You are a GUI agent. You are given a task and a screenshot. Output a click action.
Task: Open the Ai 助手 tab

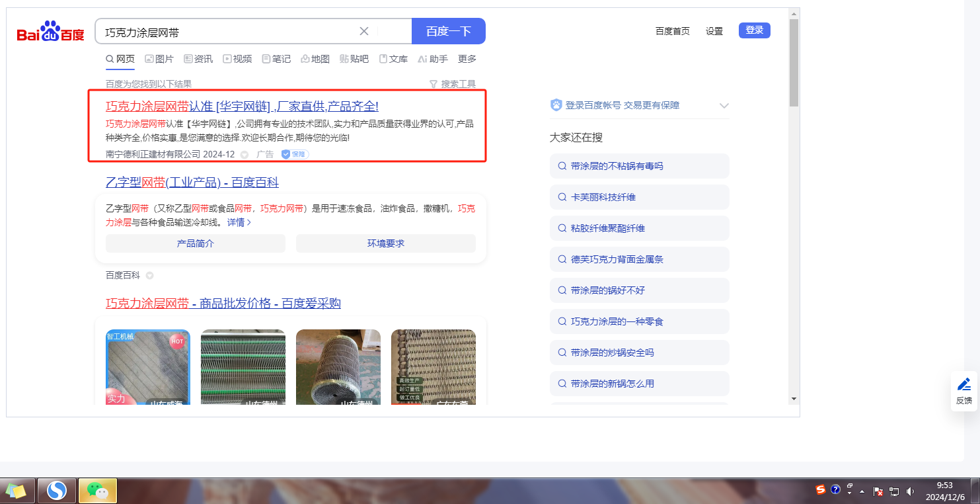[433, 59]
